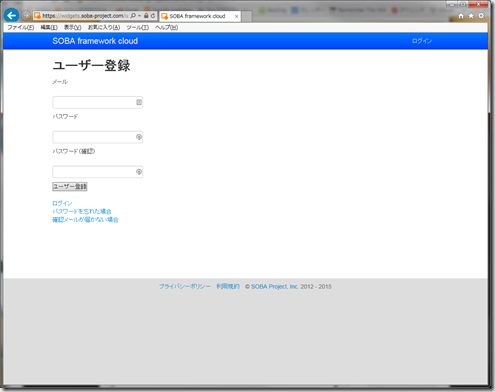
Task: Open the browser tools gear icon
Action: (481, 16)
